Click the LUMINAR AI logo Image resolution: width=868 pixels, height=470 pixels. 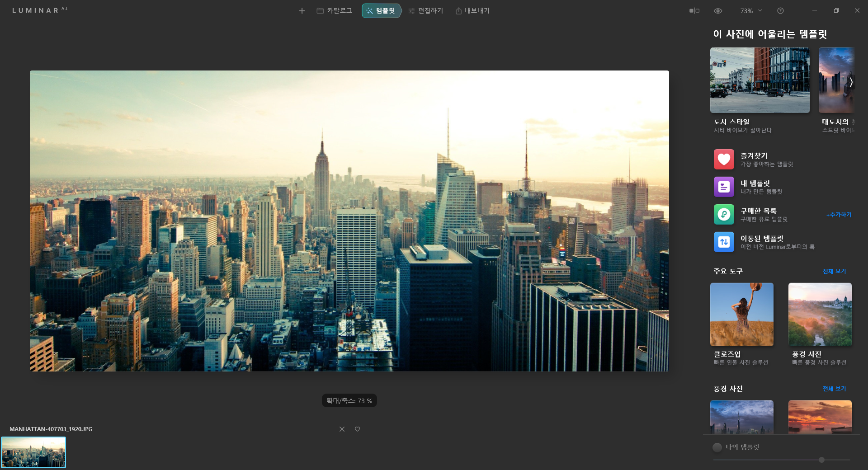pos(40,10)
